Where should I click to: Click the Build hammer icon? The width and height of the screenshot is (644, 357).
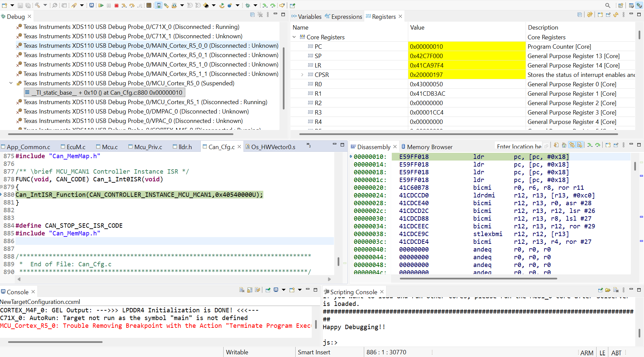coord(37,5)
